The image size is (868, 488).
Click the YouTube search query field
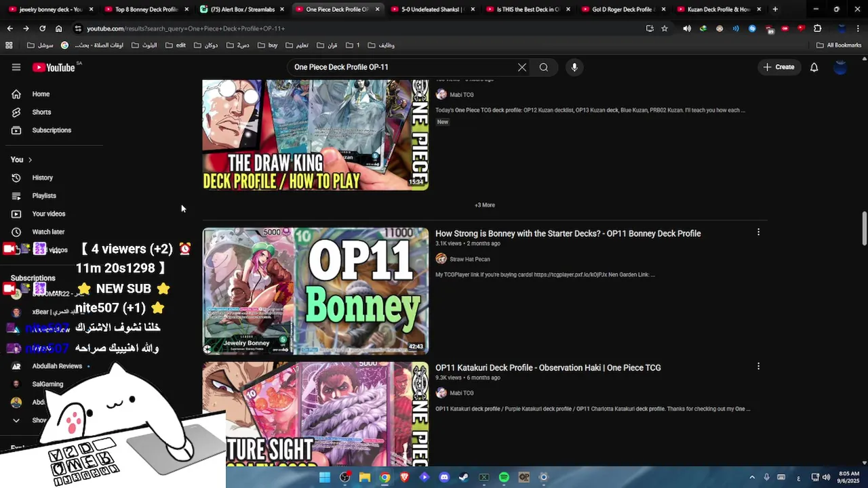tap(403, 67)
